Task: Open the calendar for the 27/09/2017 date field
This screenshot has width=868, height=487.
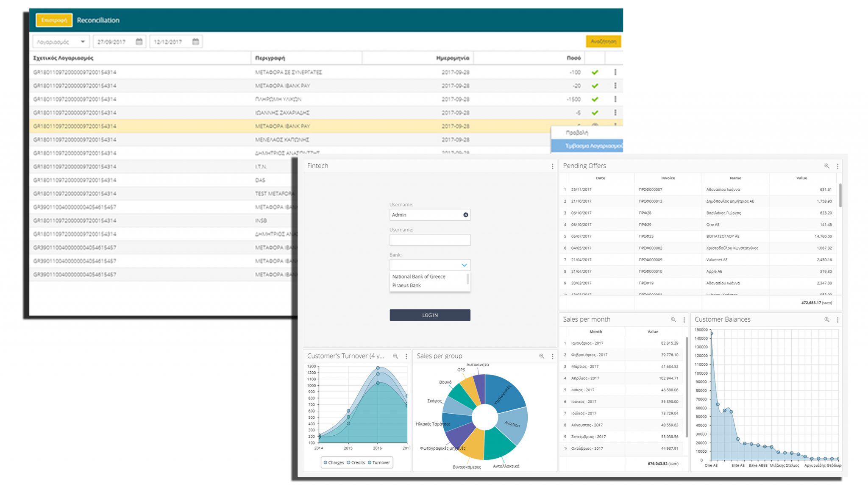Action: (x=139, y=42)
